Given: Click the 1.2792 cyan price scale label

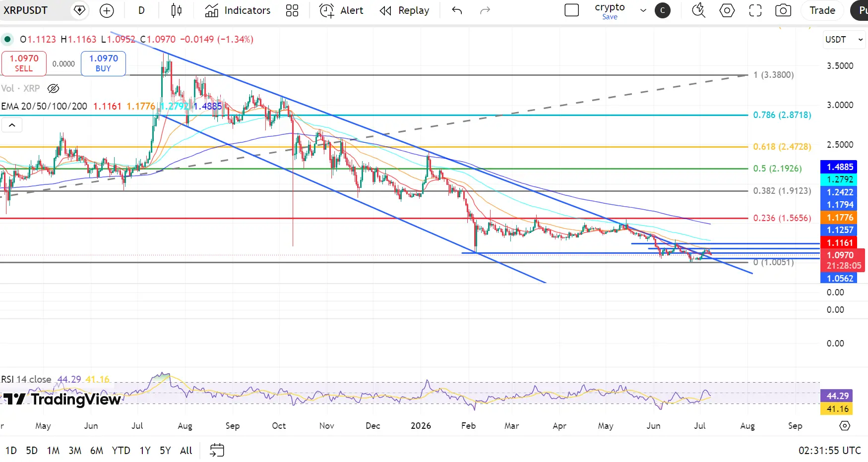Looking at the screenshot, I should point(839,179).
